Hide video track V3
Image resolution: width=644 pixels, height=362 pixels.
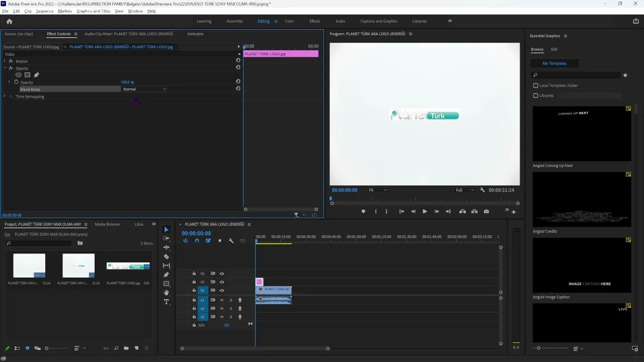pyautogui.click(x=222, y=274)
